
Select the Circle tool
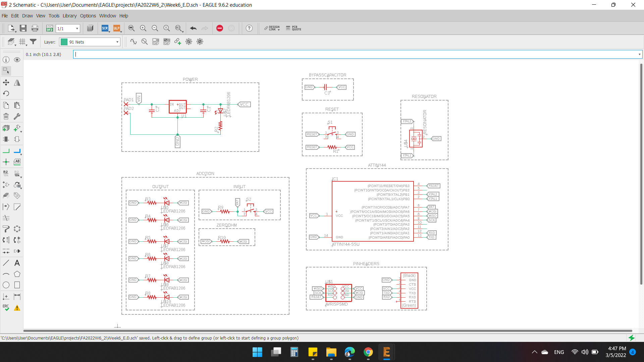6,285
